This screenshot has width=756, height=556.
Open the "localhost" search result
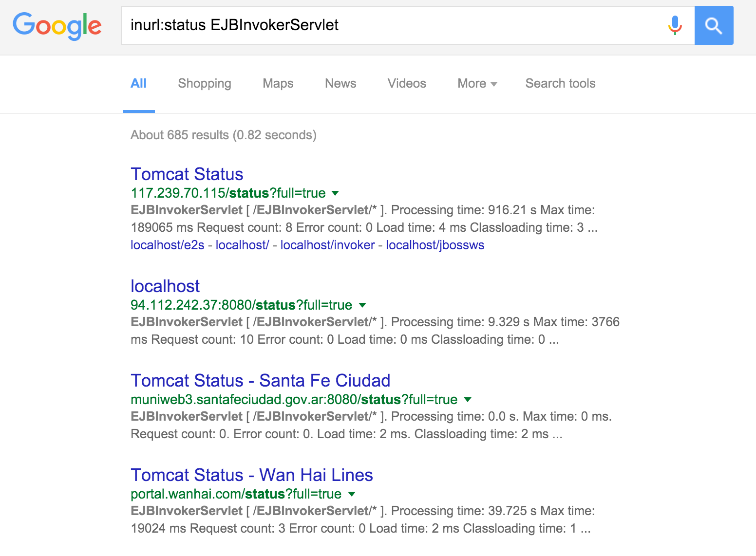click(x=165, y=286)
